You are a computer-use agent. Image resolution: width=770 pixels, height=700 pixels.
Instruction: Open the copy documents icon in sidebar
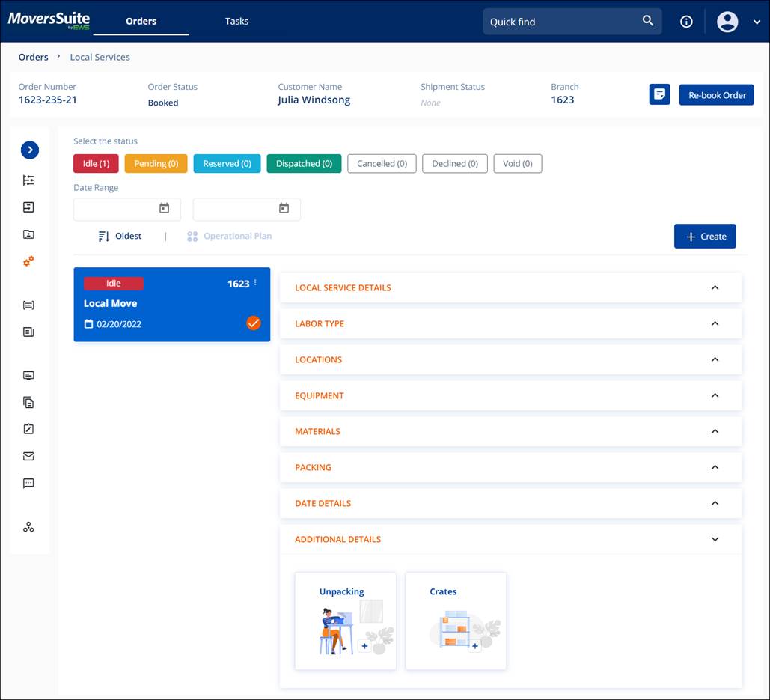coord(28,402)
